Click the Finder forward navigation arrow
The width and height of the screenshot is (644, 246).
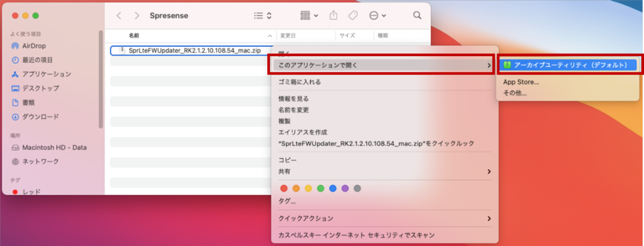click(137, 16)
